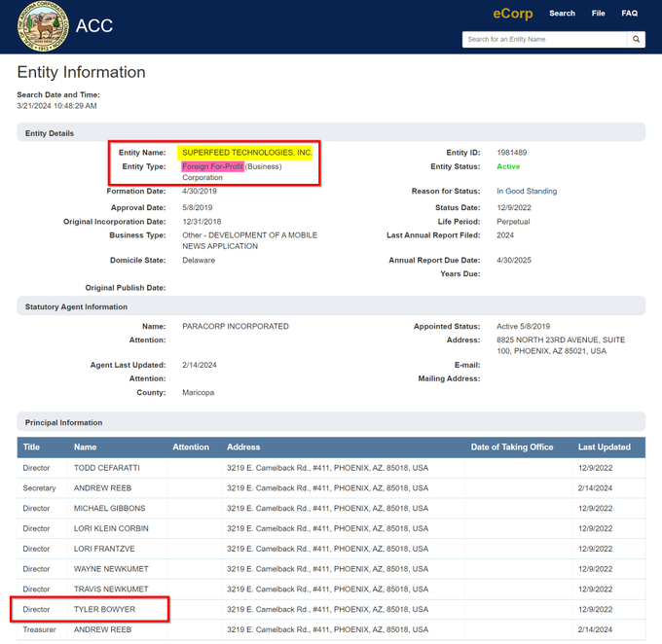Viewport: 662px width, 644px height.
Task: Open the 'In Good Standing' status link
Action: [x=527, y=192]
